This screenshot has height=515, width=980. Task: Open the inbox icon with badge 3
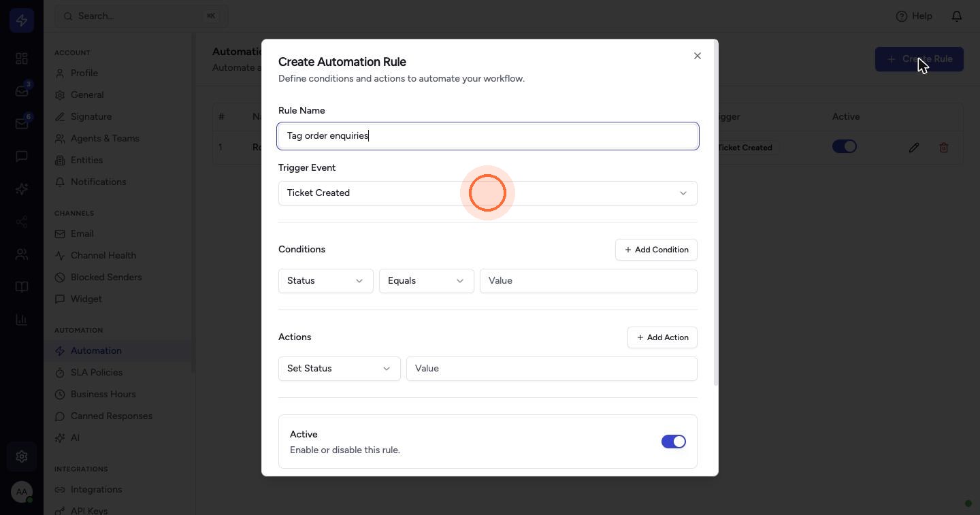click(x=22, y=91)
